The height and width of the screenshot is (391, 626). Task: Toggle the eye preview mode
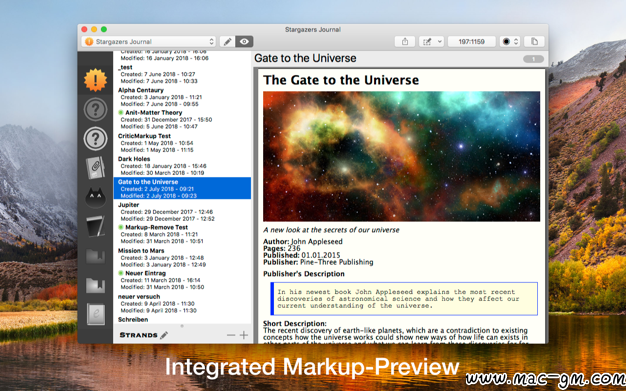pos(244,42)
